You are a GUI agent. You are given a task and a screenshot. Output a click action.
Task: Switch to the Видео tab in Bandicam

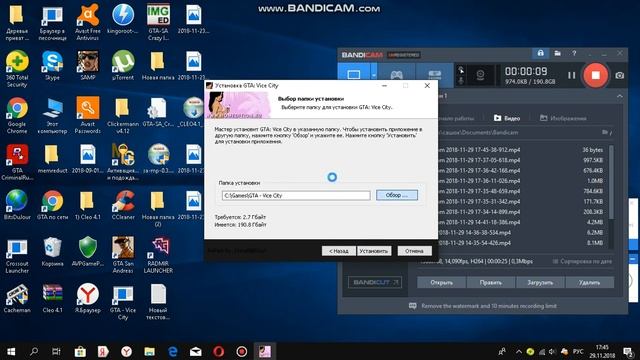pos(507,118)
